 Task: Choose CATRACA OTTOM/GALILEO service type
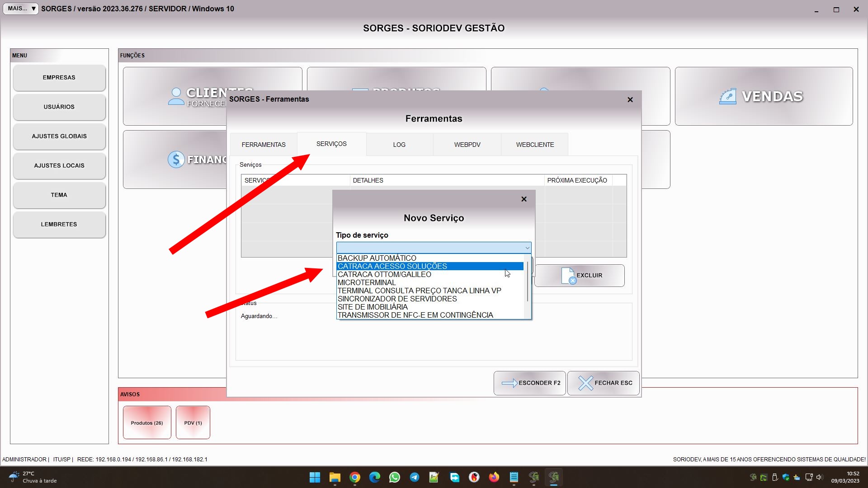pyautogui.click(x=430, y=274)
